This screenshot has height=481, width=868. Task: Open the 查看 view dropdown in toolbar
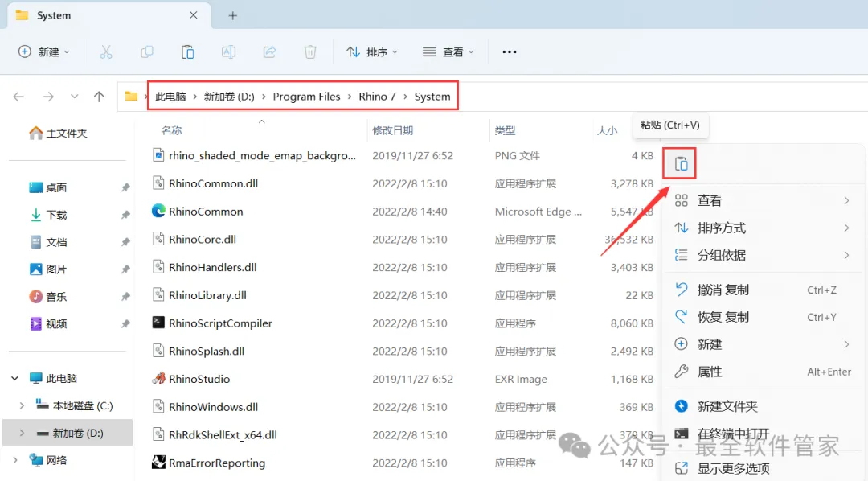(x=448, y=52)
